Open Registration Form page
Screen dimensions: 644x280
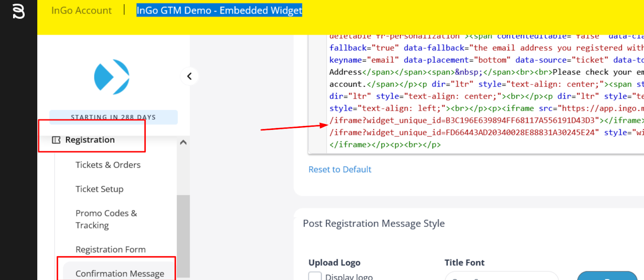(111, 249)
